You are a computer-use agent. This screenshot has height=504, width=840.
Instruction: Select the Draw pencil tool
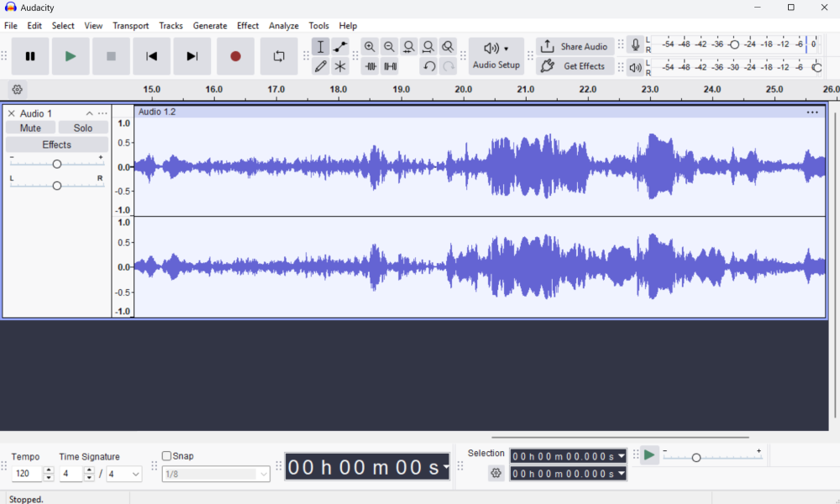[x=320, y=66]
